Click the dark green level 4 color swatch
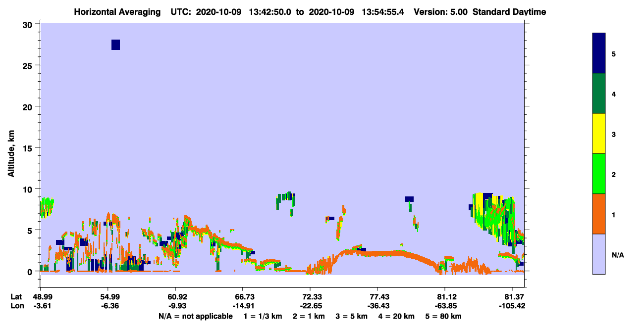The height and width of the screenshot is (330, 644). click(599, 94)
